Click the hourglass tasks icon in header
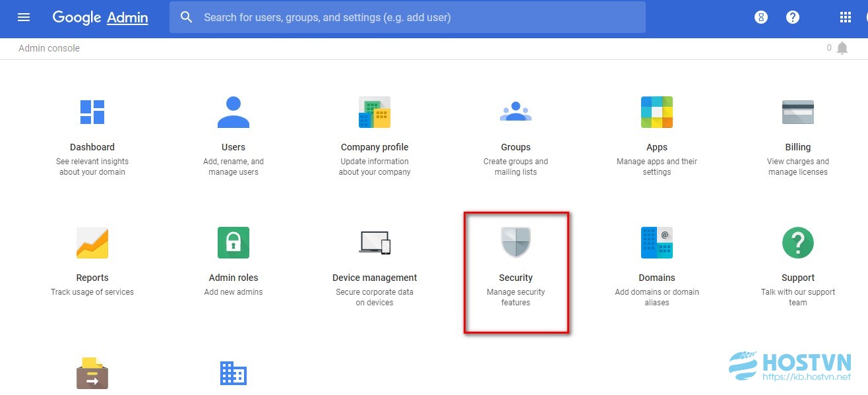The width and height of the screenshot is (868, 395). tap(761, 17)
